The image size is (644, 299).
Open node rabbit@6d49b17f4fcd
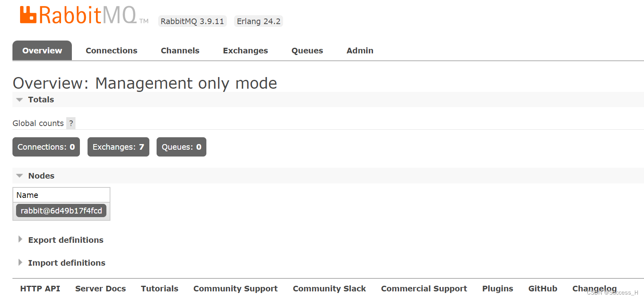[x=61, y=211]
